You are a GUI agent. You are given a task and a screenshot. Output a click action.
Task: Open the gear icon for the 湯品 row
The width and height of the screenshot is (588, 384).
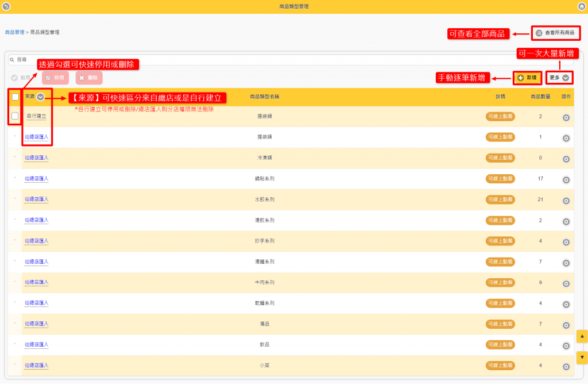pyautogui.click(x=566, y=325)
